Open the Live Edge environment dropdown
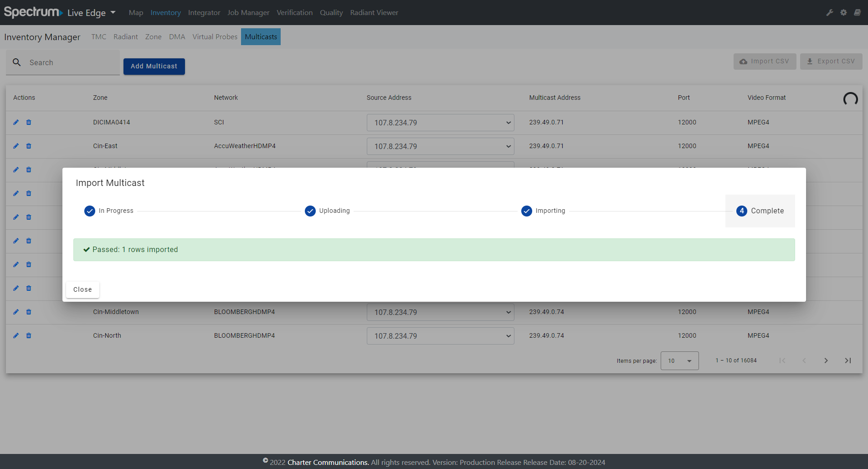The image size is (868, 469). click(91, 13)
